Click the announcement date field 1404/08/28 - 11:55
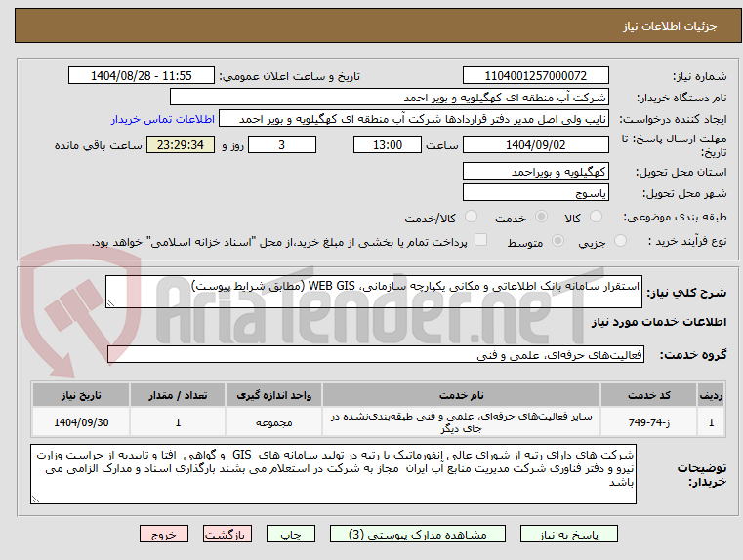743x560 pixels. tap(142, 75)
